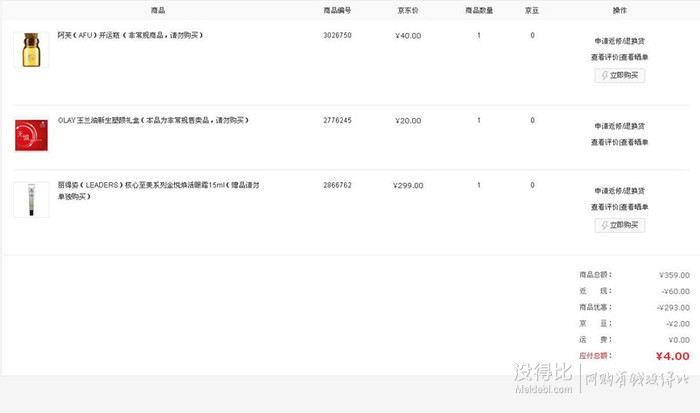
Task: Click 立即购买 for the LEADERS item
Action: click(620, 225)
